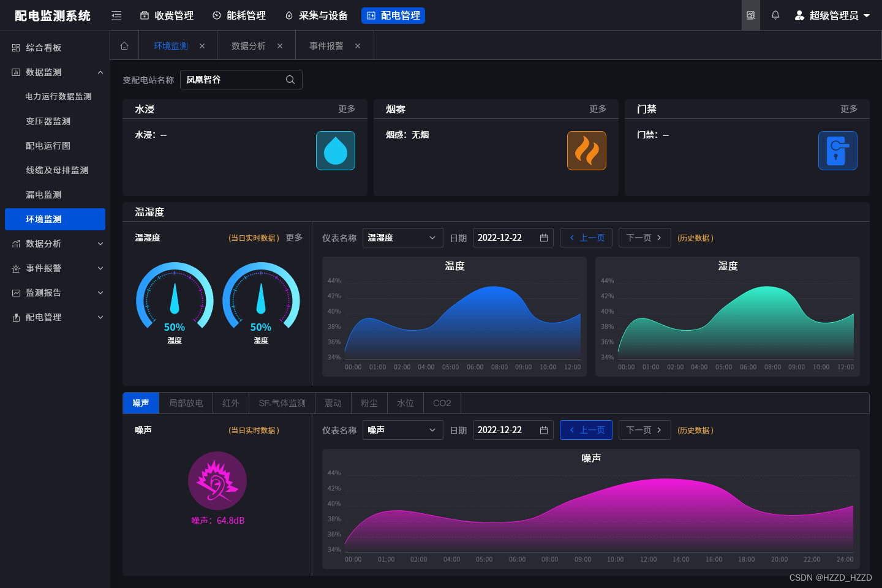Click the 数据监测 icon in the sidebar
Image resolution: width=882 pixels, height=588 pixels.
(16, 72)
